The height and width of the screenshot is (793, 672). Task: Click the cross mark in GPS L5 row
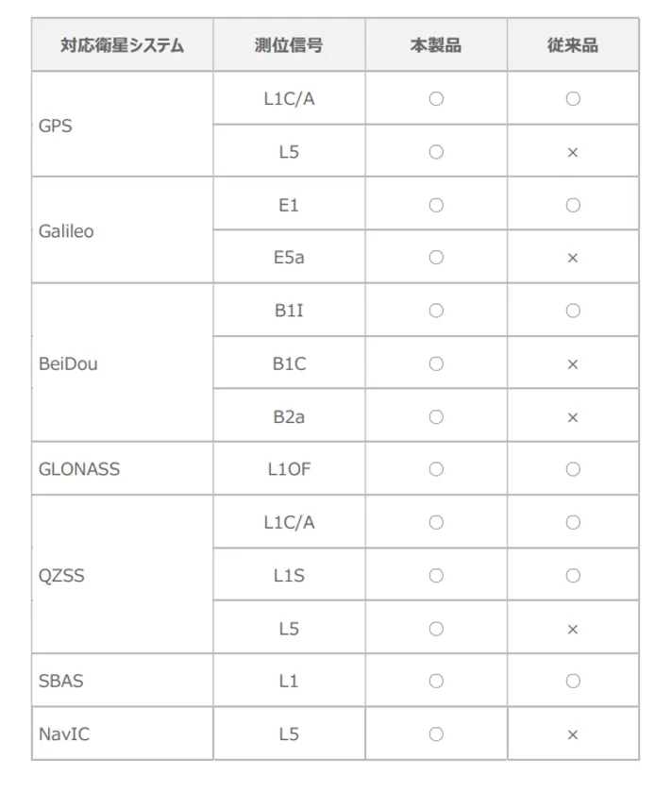(573, 152)
